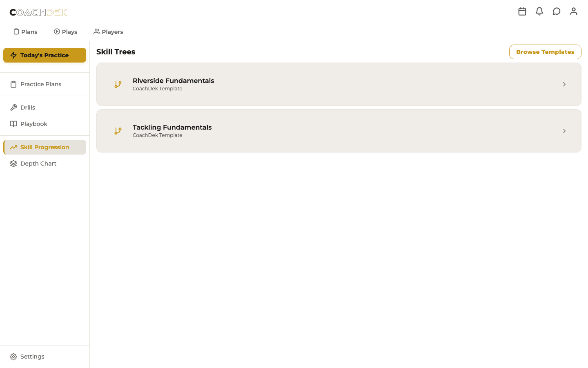Click the CoachDek logo
This screenshot has width=588, height=368.
click(x=38, y=12)
